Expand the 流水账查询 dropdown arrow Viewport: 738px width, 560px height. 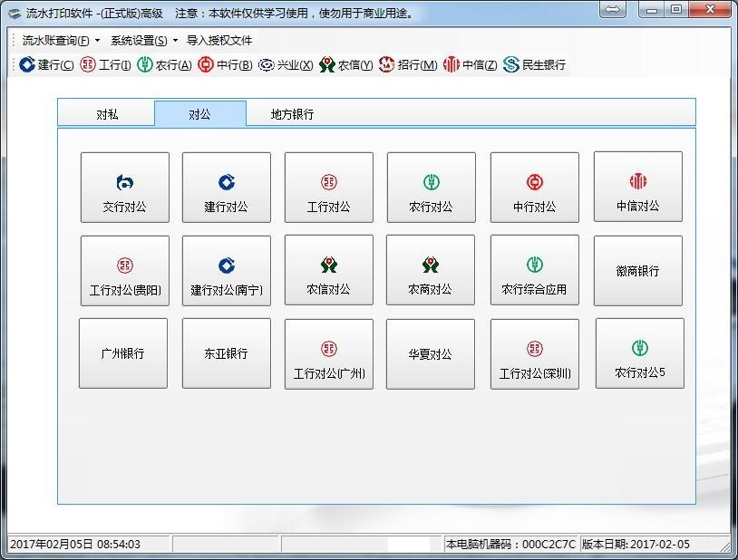point(97,41)
